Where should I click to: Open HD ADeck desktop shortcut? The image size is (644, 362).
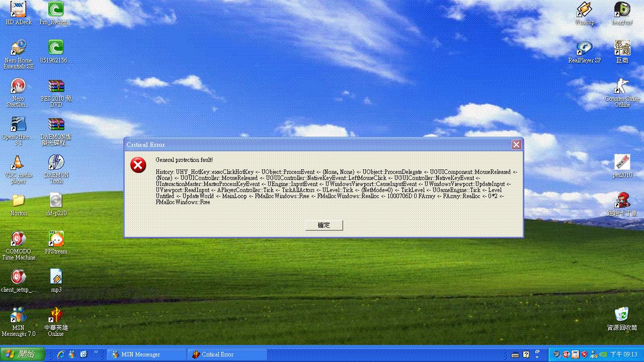click(19, 14)
